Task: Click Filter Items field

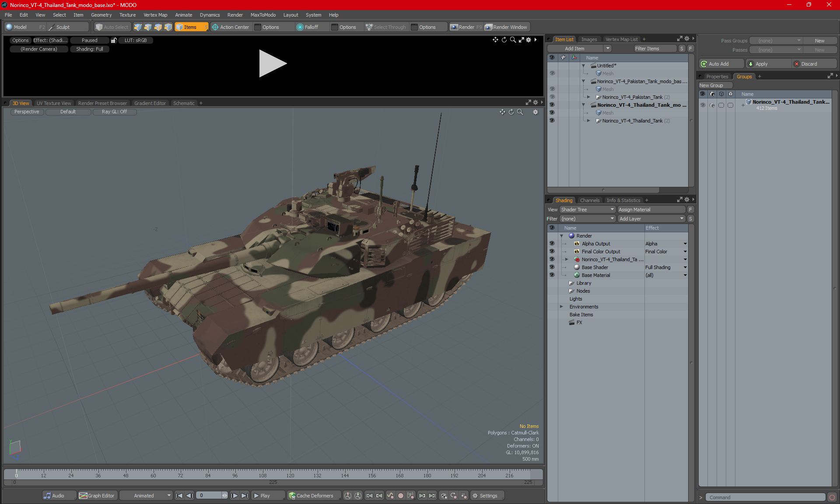Action: 654,49
